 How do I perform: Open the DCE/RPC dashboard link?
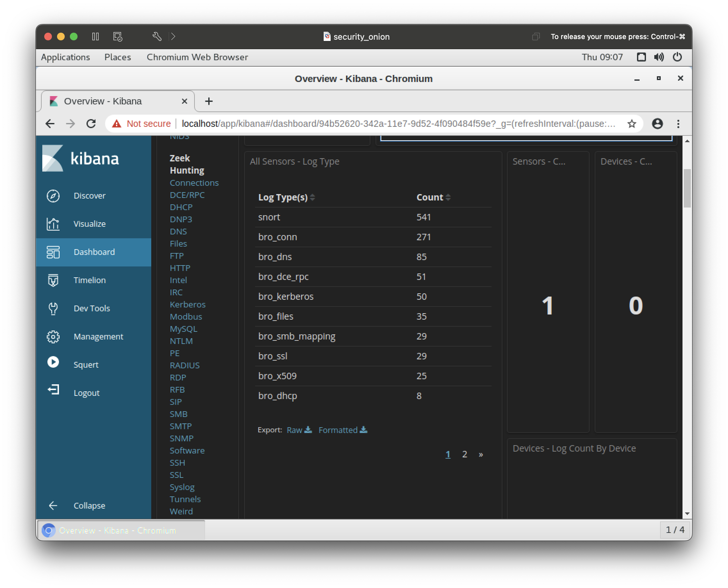(x=187, y=195)
